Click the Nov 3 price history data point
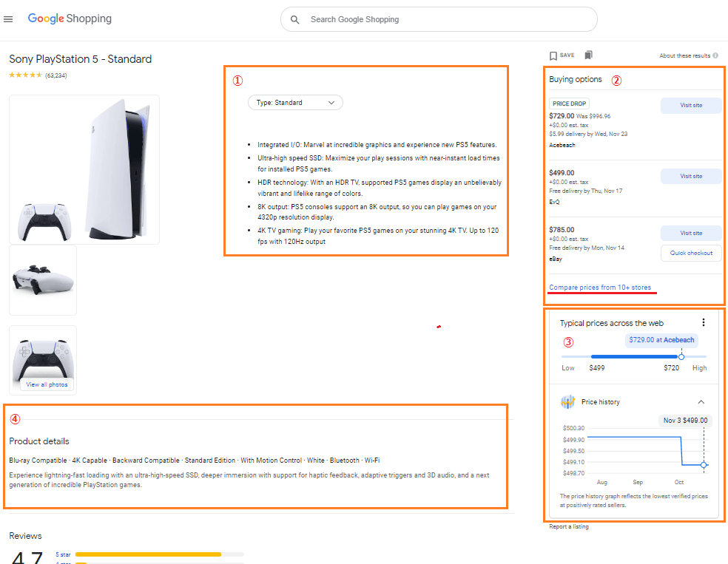This screenshot has width=728, height=564. pyautogui.click(x=704, y=465)
